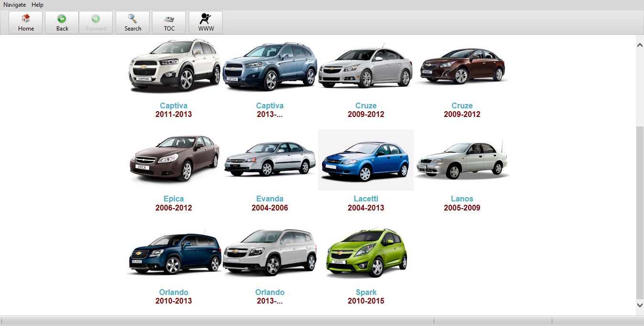
Task: Open the Cruze link under brown car
Action: tap(462, 105)
